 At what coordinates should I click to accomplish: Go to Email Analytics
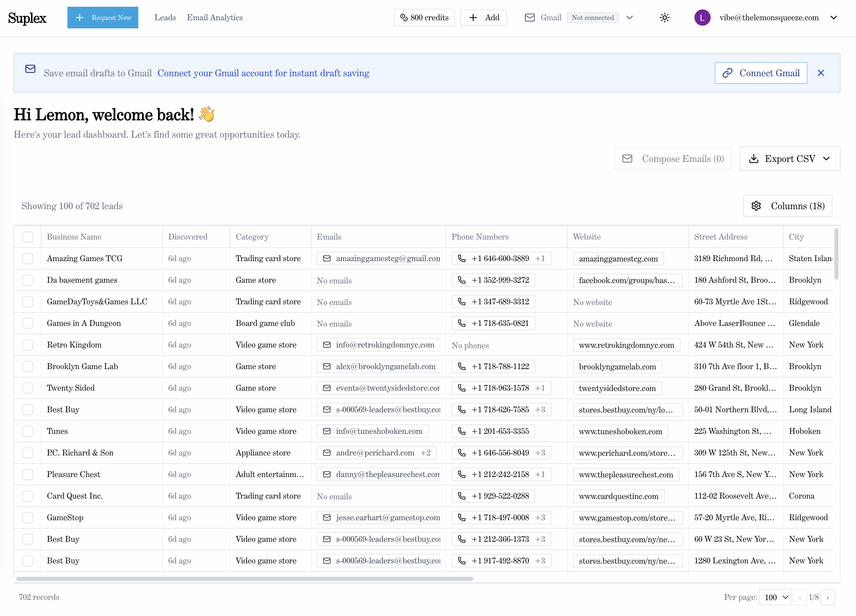coord(215,18)
